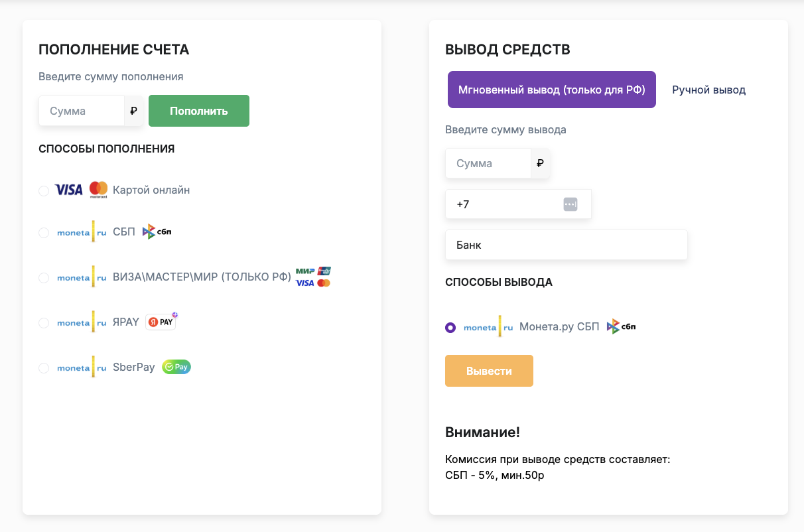Select the Картой онлайн payment radio button
804x532 pixels.
click(44, 190)
